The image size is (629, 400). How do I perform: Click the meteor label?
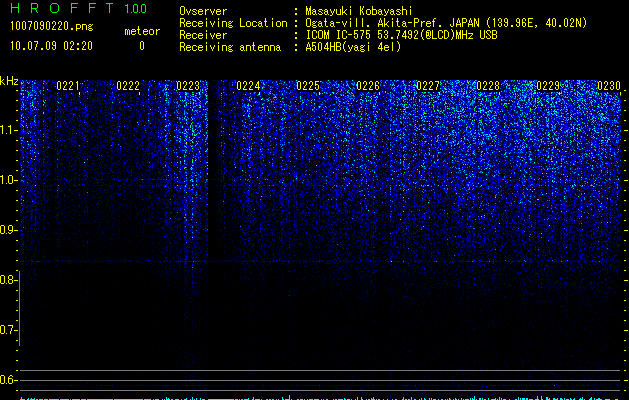(142, 31)
